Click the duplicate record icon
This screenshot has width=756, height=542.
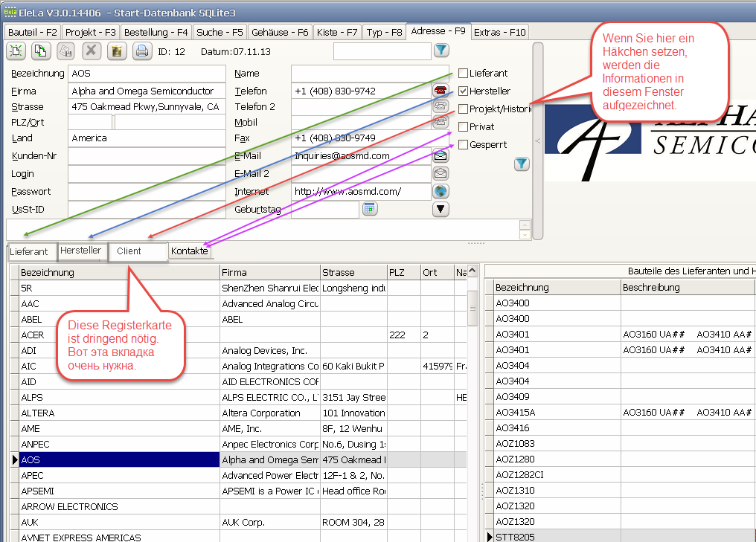[41, 51]
